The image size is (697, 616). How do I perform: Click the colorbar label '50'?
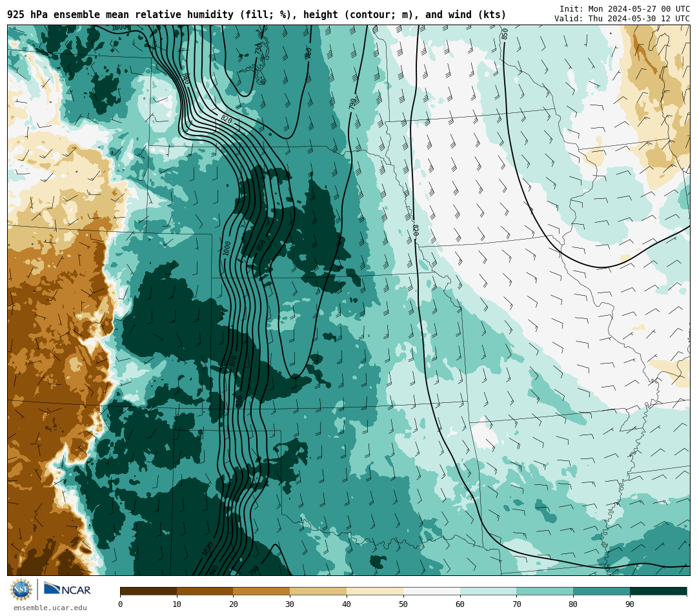click(403, 604)
